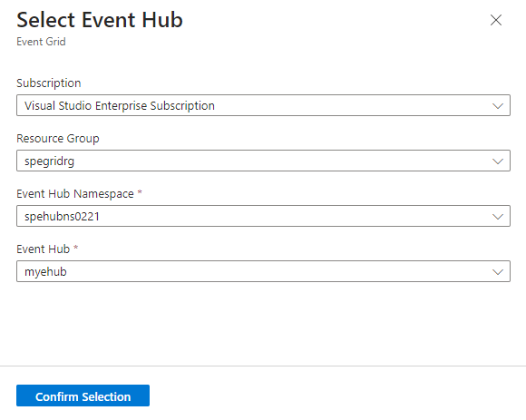Click the required asterisk beside Event Hub Namespace

[140, 192]
